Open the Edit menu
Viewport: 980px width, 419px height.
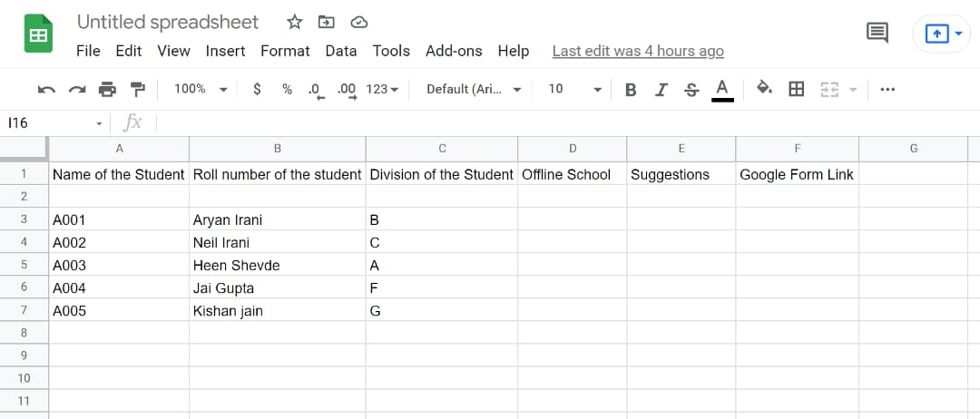pos(129,51)
